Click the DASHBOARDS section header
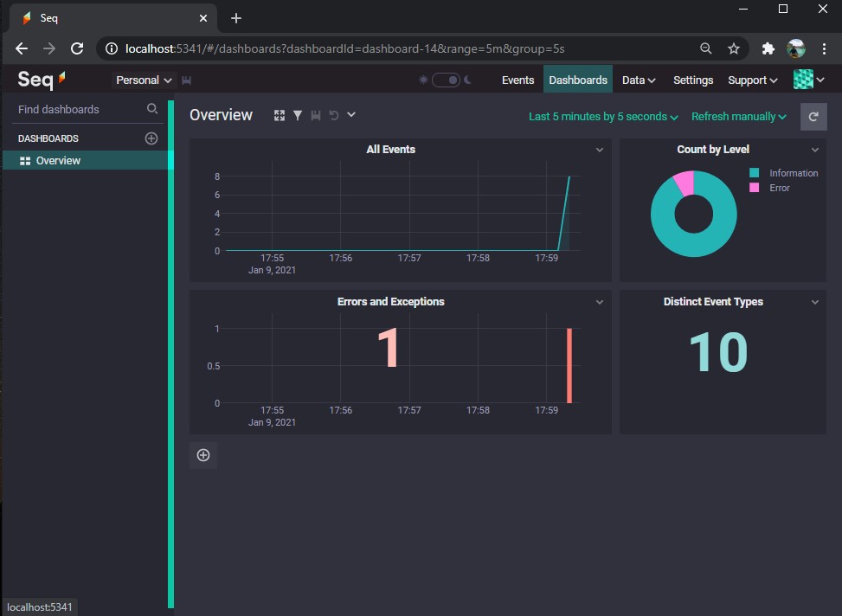 48,138
